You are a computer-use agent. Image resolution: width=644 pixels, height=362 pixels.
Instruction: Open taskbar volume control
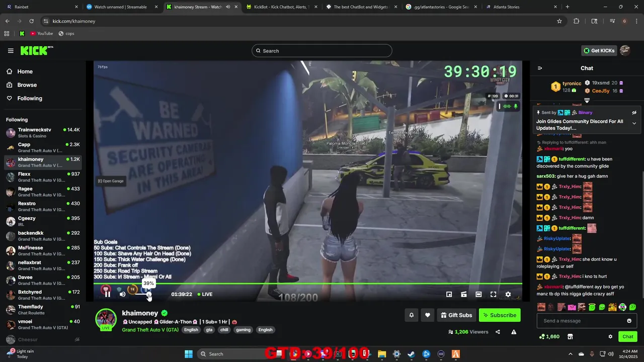(611, 354)
